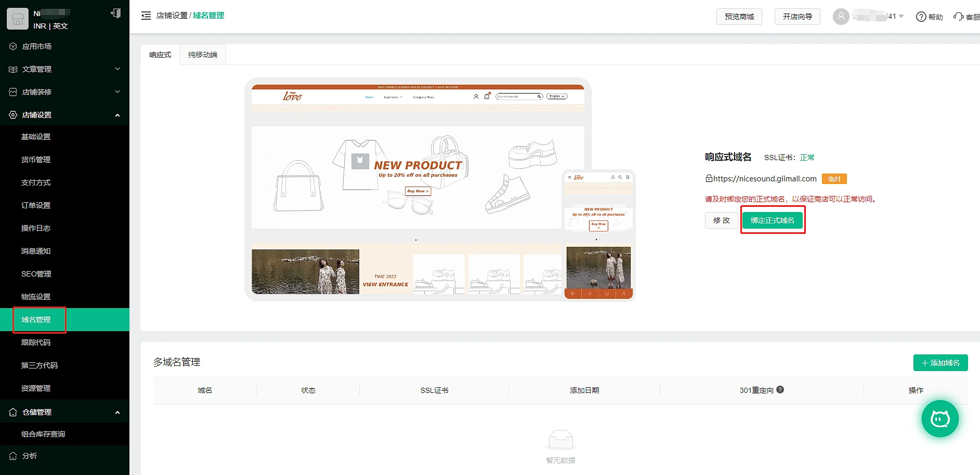Click the logout icon in sidebar header
Image resolution: width=980 pixels, height=475 pixels.
116,14
